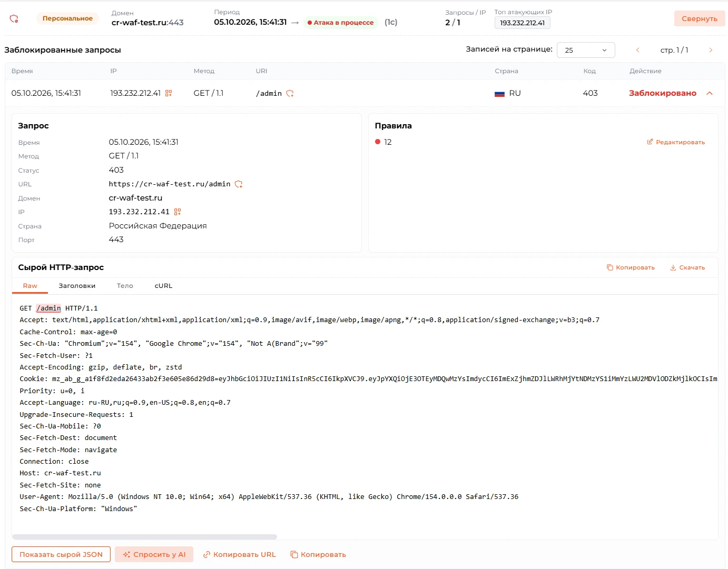
Task: Click the grid icon beside IP in Запрос details
Action: pos(178,212)
